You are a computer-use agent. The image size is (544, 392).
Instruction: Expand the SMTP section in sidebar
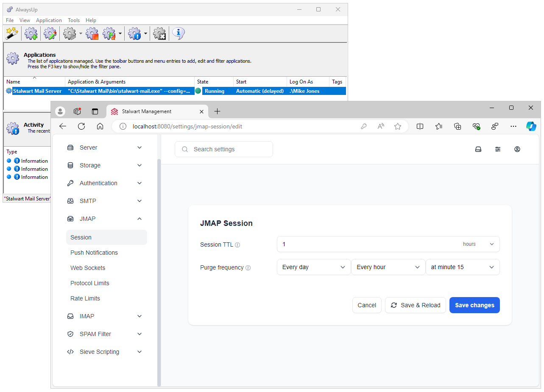pyautogui.click(x=105, y=201)
